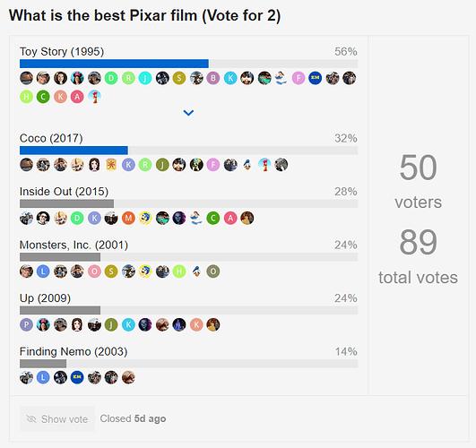Click blue L avatar under Finding Nemo
Screen dimensions: 476x448
coord(43,377)
